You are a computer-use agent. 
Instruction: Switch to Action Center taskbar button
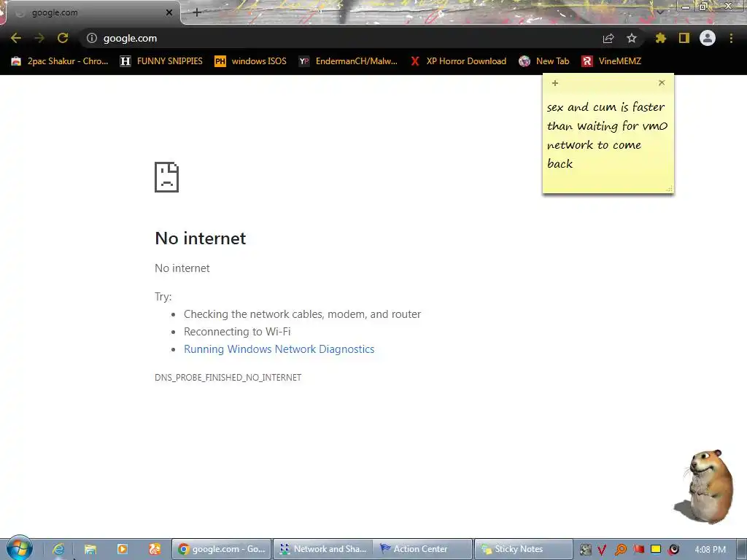click(422, 549)
